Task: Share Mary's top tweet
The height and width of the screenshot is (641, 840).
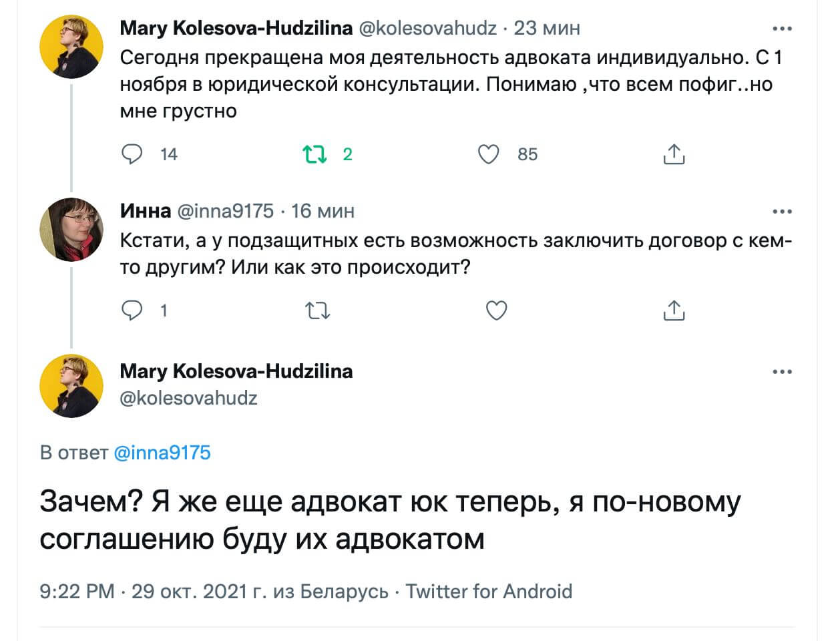Action: tap(674, 154)
